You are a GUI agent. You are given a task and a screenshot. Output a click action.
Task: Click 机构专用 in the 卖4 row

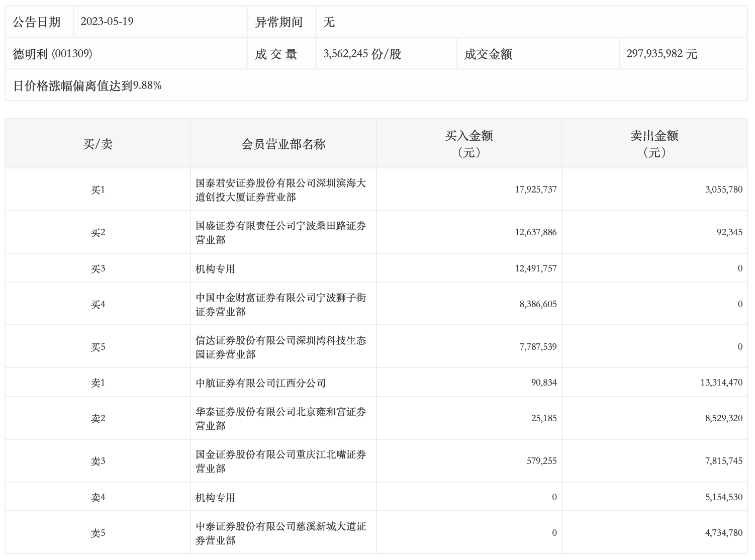coord(215,498)
